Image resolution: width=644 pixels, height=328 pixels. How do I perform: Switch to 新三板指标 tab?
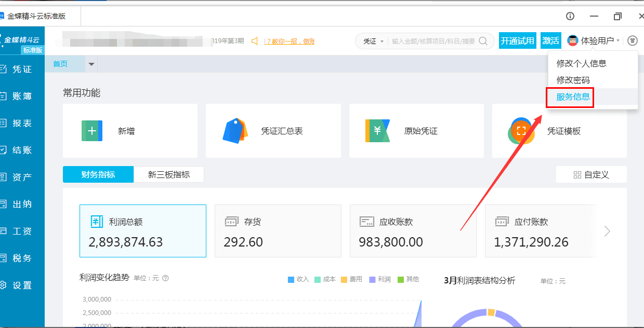169,174
